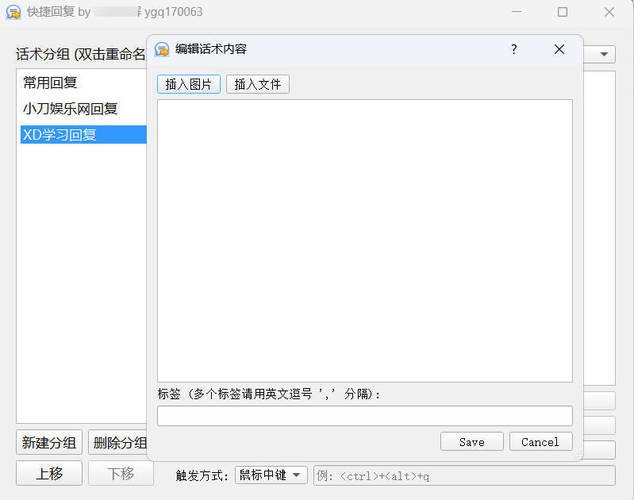Viewport: 634px width, 500px height.
Task: Close the 编辑话术内容 dialog
Action: [x=559, y=49]
